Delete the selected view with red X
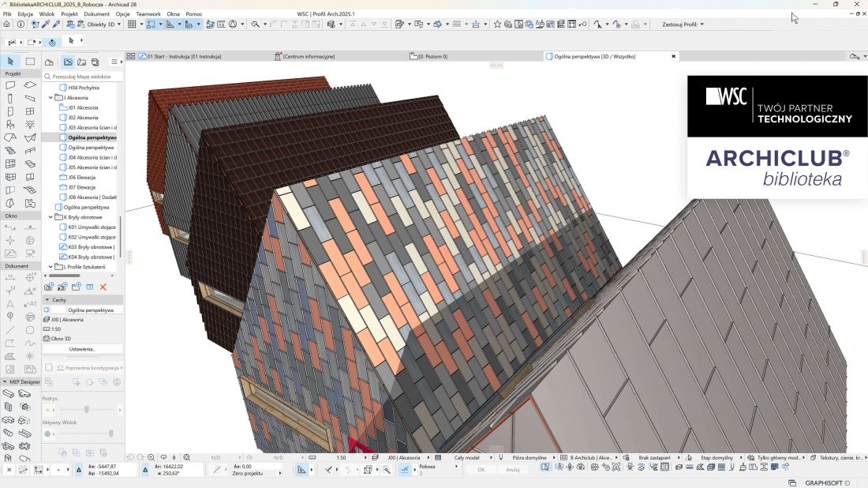 (x=103, y=287)
